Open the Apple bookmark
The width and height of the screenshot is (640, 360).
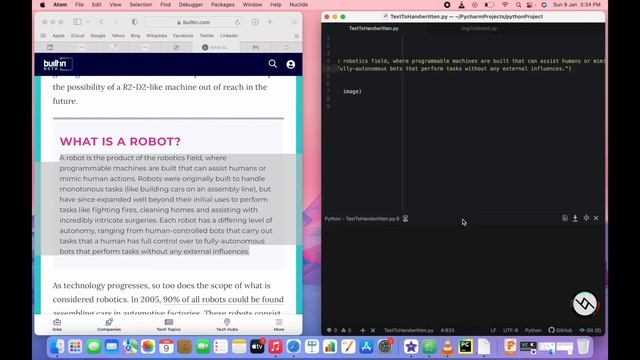[x=58, y=36]
